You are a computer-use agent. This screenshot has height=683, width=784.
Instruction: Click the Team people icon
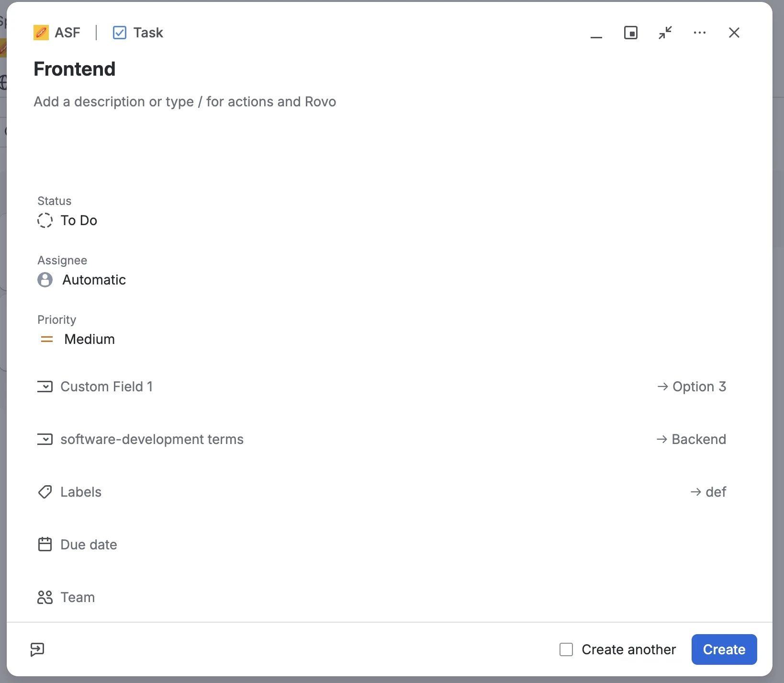pos(45,597)
